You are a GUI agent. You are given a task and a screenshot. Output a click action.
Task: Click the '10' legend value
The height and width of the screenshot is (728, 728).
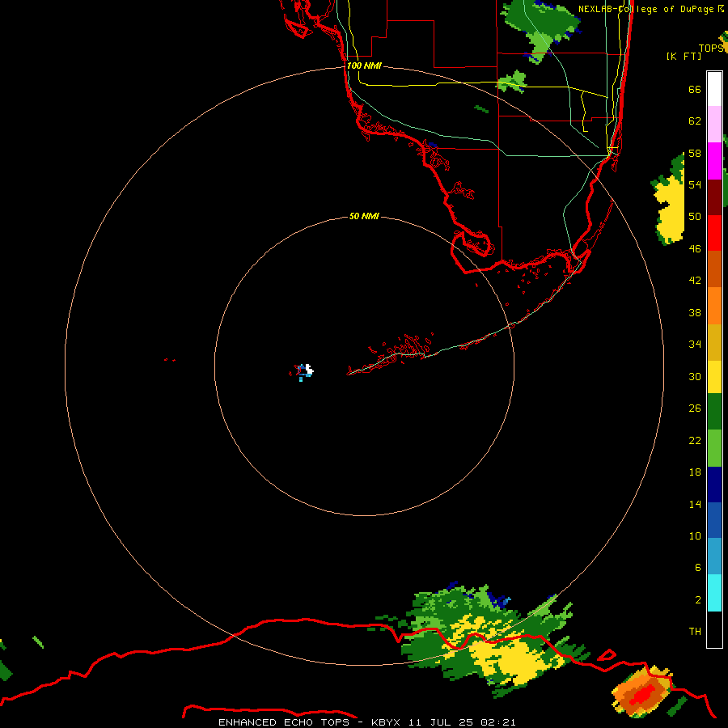click(x=695, y=535)
